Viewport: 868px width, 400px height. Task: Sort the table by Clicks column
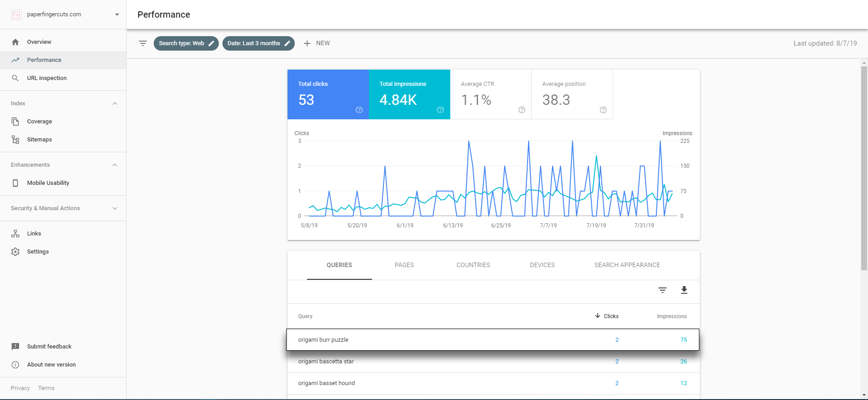(x=607, y=316)
